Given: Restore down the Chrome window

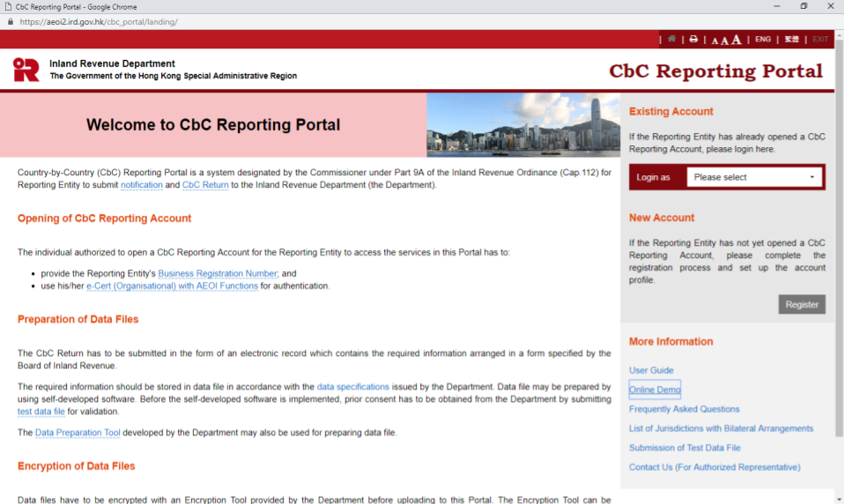Looking at the screenshot, I should (x=803, y=6).
